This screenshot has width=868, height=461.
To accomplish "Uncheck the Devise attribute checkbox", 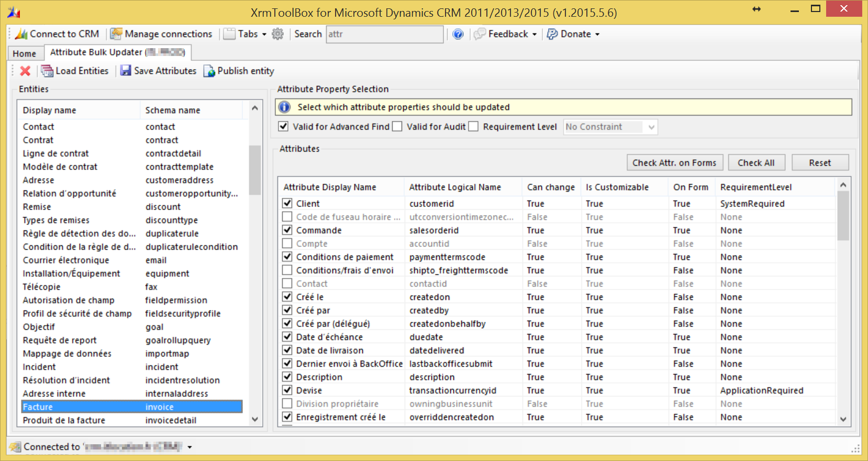I will pyautogui.click(x=287, y=390).
